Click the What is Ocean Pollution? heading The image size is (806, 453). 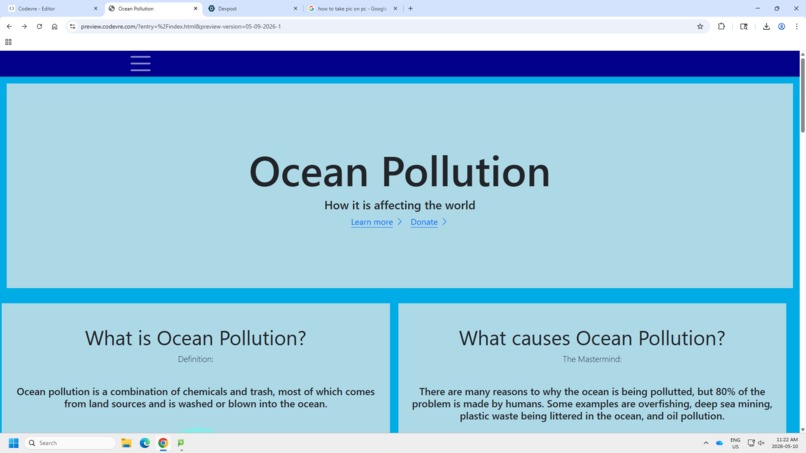tap(195, 338)
